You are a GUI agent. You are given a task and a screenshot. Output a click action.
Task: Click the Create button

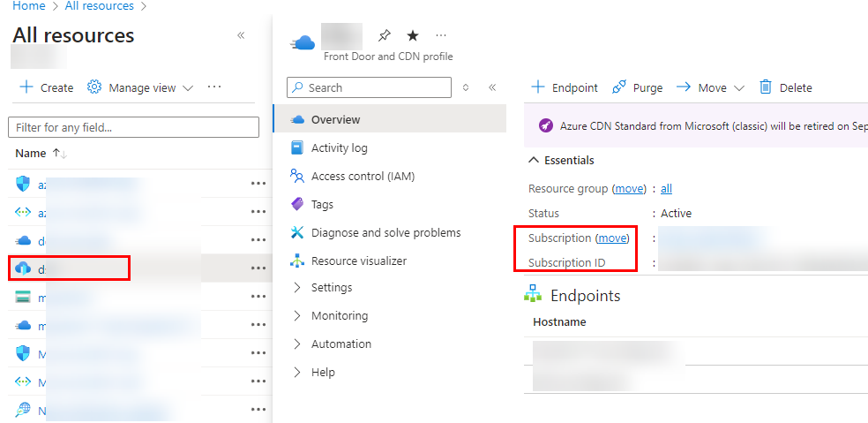point(47,87)
